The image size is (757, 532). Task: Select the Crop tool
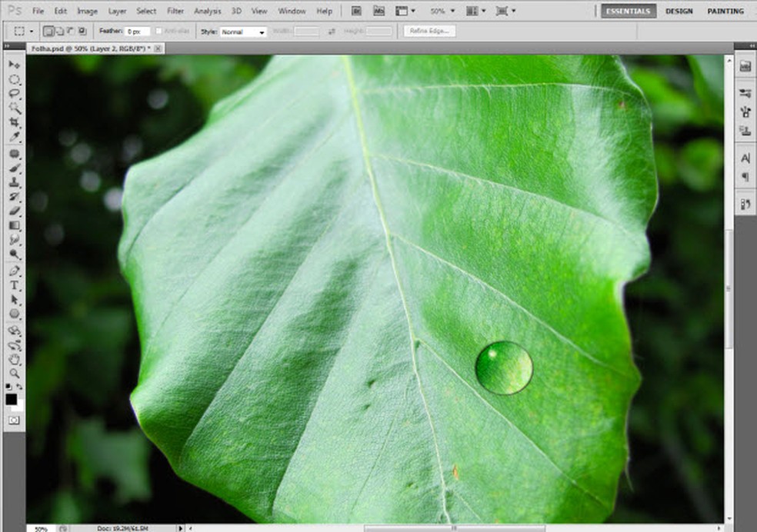coord(14,123)
